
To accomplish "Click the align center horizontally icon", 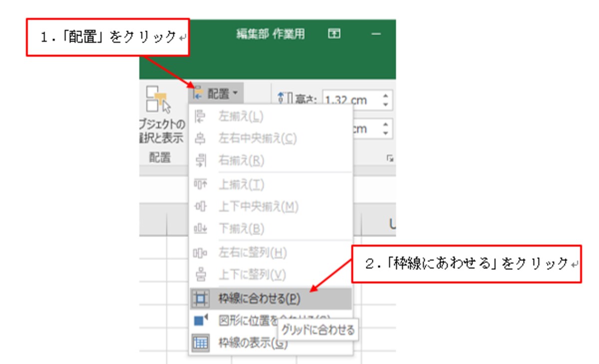I will pyautogui.click(x=200, y=139).
